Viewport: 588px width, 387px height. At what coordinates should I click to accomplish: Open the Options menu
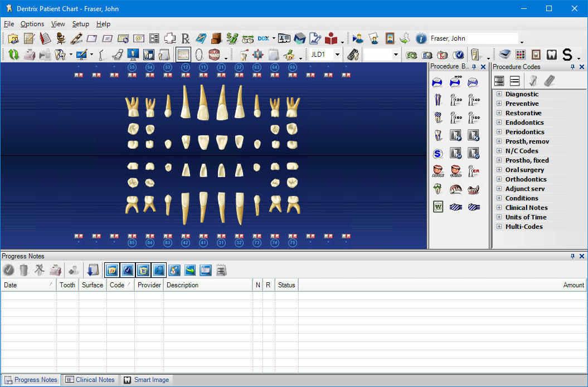[32, 24]
